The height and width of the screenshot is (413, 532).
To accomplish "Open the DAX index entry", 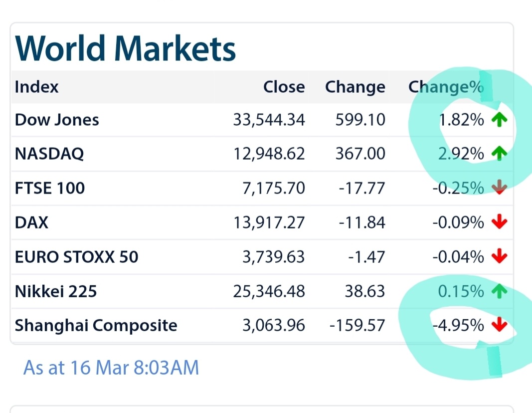I will pyautogui.click(x=31, y=222).
